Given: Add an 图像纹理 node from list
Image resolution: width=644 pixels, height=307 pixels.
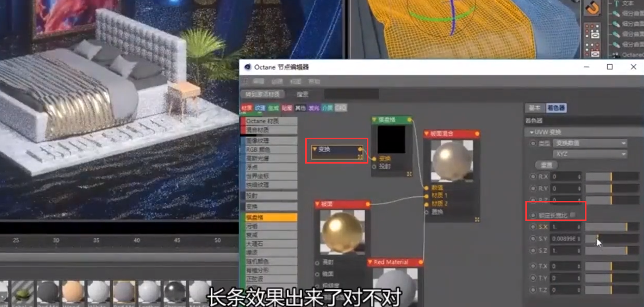Looking at the screenshot, I should [269, 141].
